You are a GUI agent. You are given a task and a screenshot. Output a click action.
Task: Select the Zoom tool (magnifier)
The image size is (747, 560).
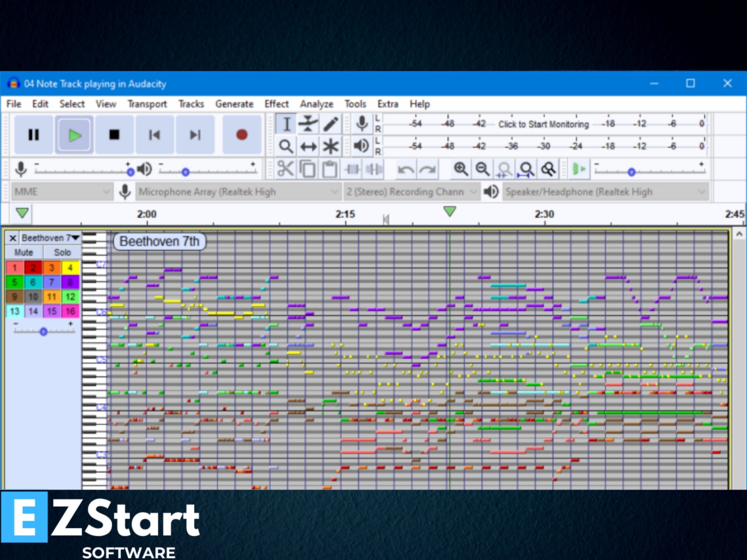(285, 147)
